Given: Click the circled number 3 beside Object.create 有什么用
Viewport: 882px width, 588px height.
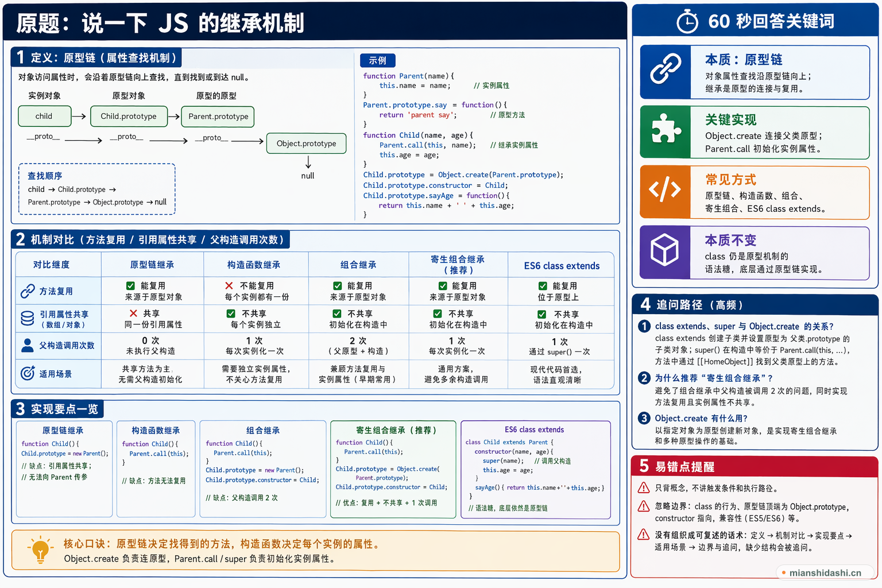Looking at the screenshot, I should 644,418.
